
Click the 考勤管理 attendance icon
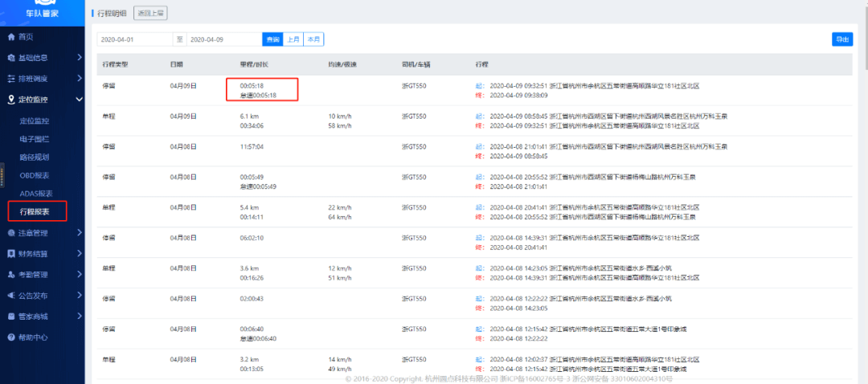pos(10,275)
